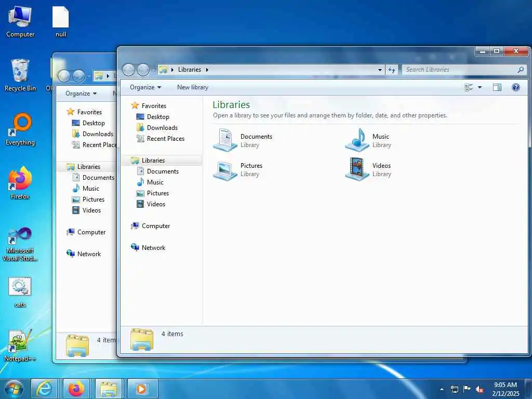Select Recent Places in the front window sidebar
This screenshot has width=532, height=399.
[x=161, y=138]
